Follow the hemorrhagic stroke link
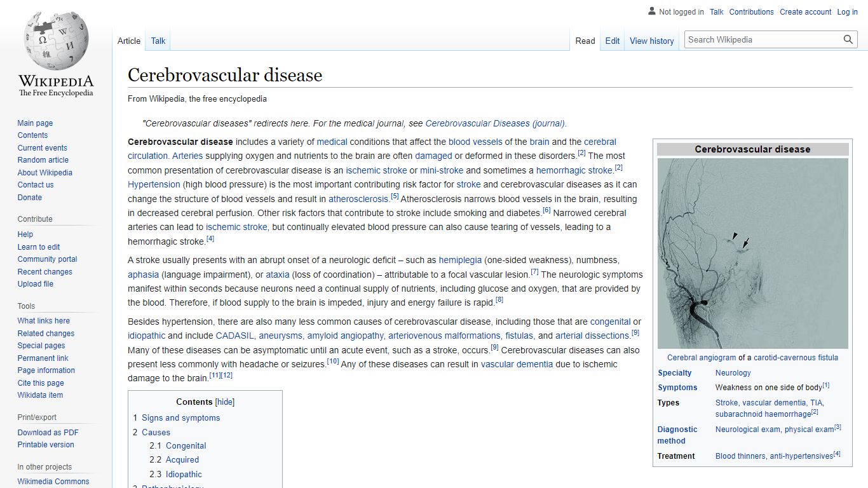This screenshot has height=488, width=868. 574,170
